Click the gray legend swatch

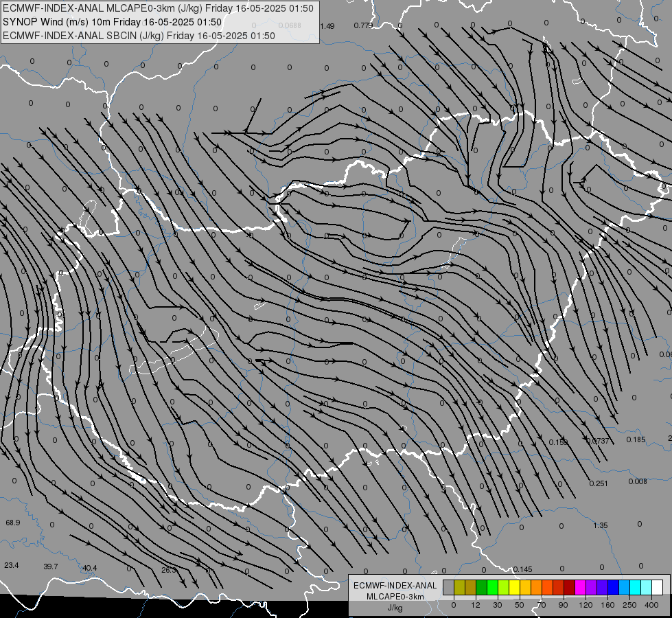pos(448,588)
